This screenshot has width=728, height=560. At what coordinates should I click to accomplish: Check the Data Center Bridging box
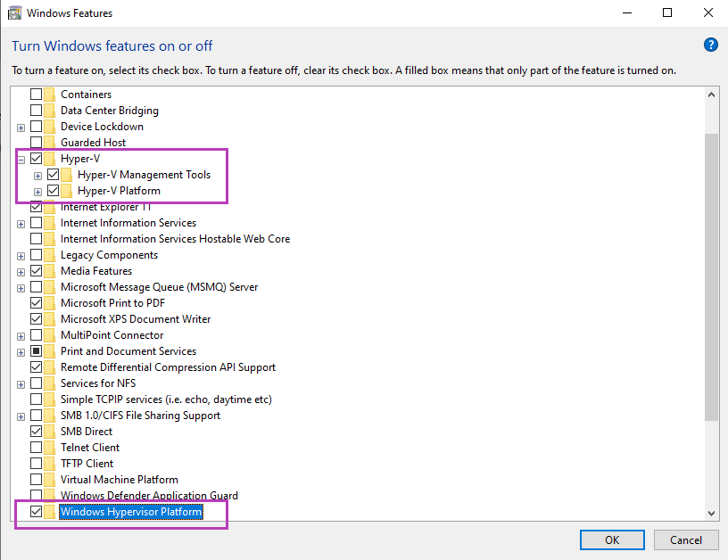[36, 111]
